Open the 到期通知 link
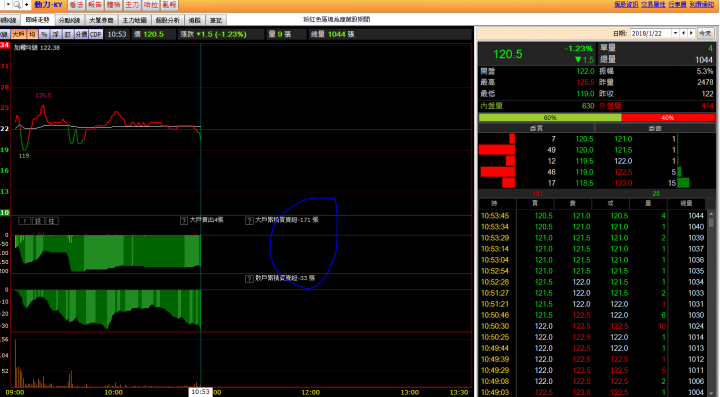 coord(702,4)
